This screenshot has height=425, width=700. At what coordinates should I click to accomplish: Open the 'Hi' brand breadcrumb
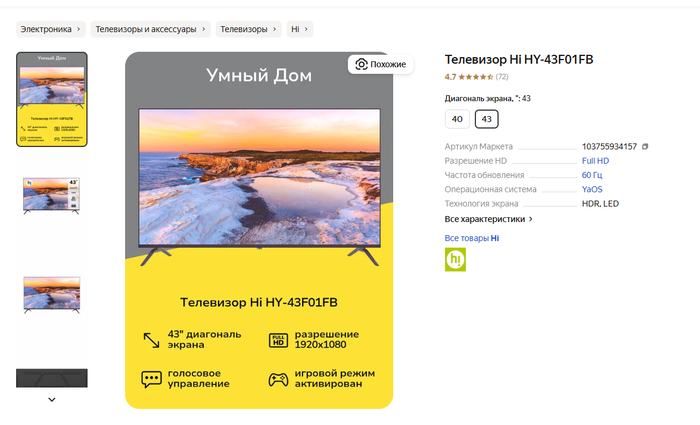299,30
